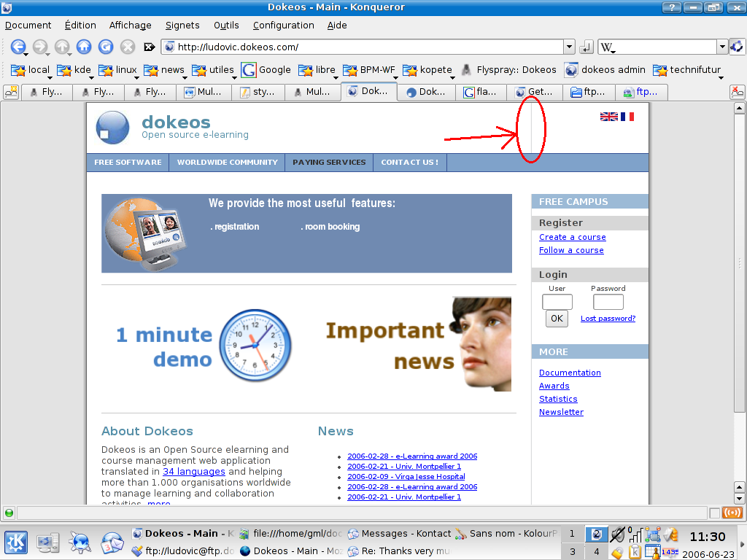The width and height of the screenshot is (747, 560).
Task: Click the Go button beside URL
Action: point(586,47)
